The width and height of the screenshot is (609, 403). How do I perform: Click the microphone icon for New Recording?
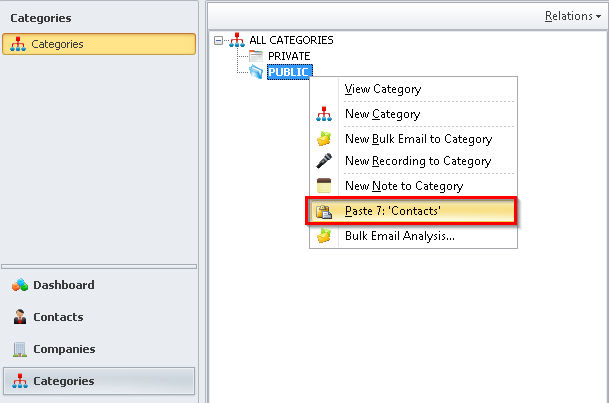pyautogui.click(x=323, y=161)
